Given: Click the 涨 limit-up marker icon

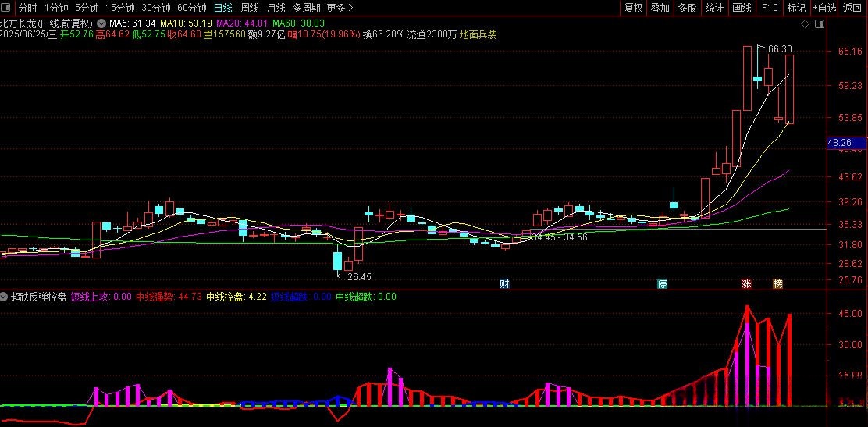Looking at the screenshot, I should (x=746, y=283).
